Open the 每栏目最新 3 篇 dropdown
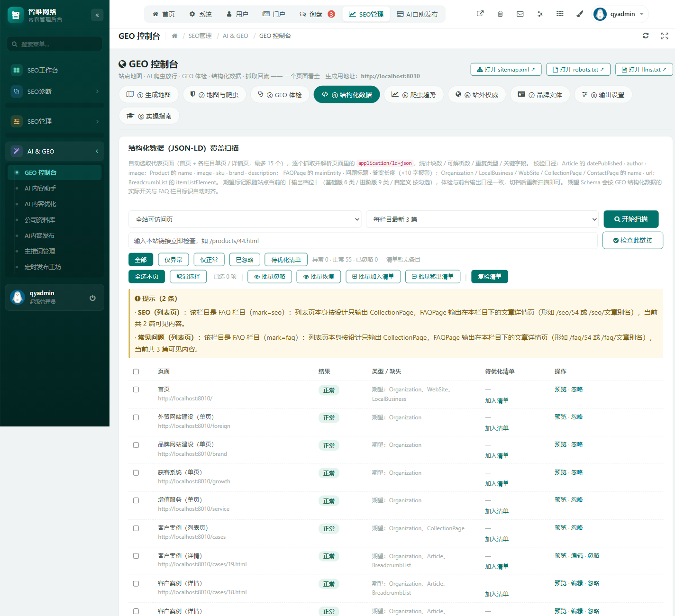Viewport: 675px width, 616px height. tap(483, 219)
